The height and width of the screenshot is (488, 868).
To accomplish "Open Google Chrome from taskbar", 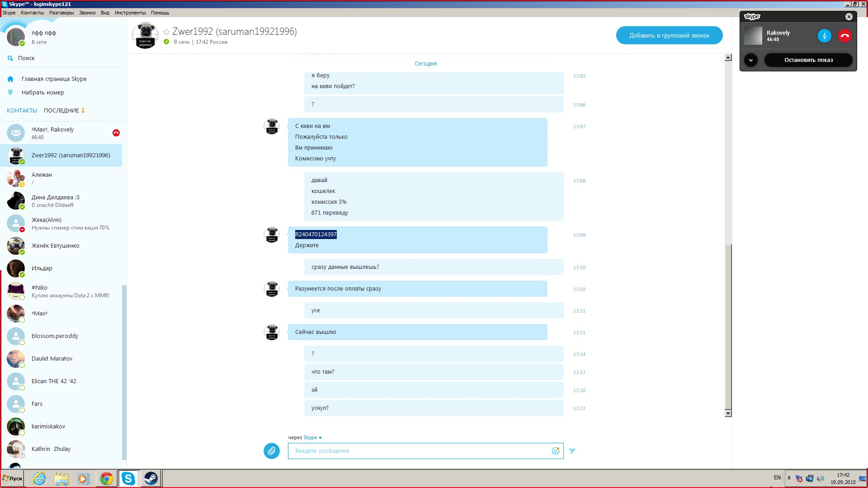I will pyautogui.click(x=106, y=479).
